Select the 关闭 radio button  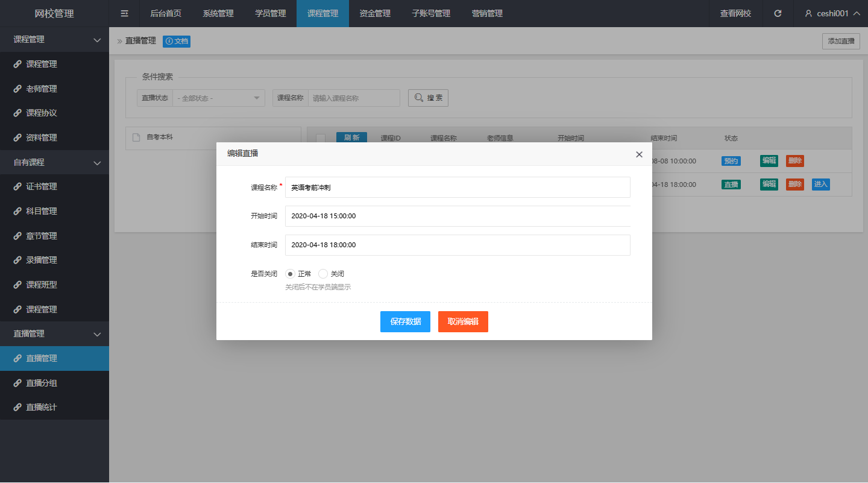click(x=323, y=274)
